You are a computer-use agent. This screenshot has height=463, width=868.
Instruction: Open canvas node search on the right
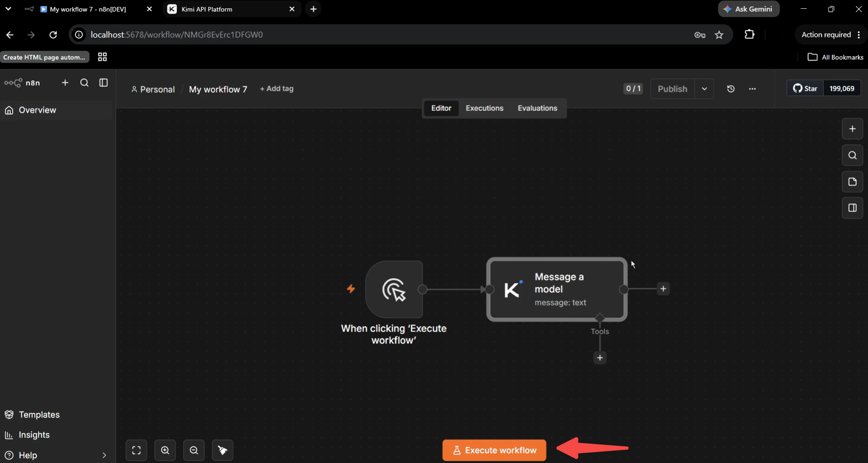(852, 155)
